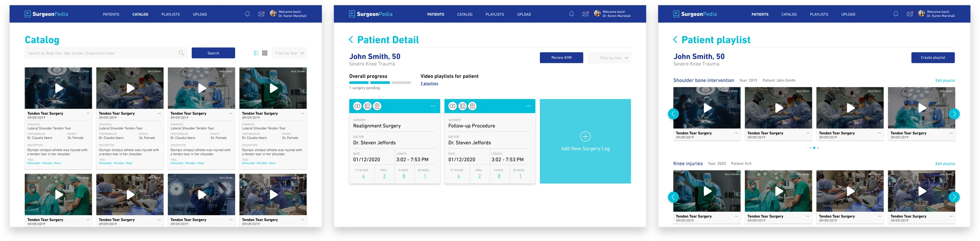Edit the Knee injuries playlist

pyautogui.click(x=945, y=164)
